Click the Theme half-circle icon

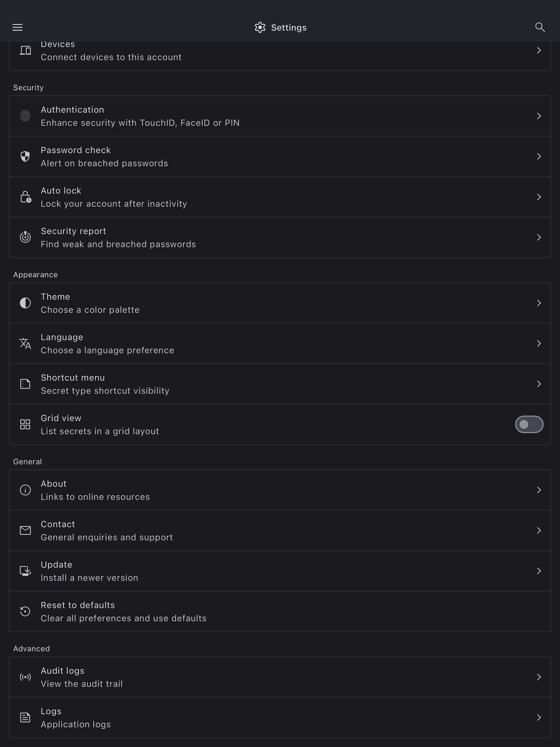click(25, 303)
